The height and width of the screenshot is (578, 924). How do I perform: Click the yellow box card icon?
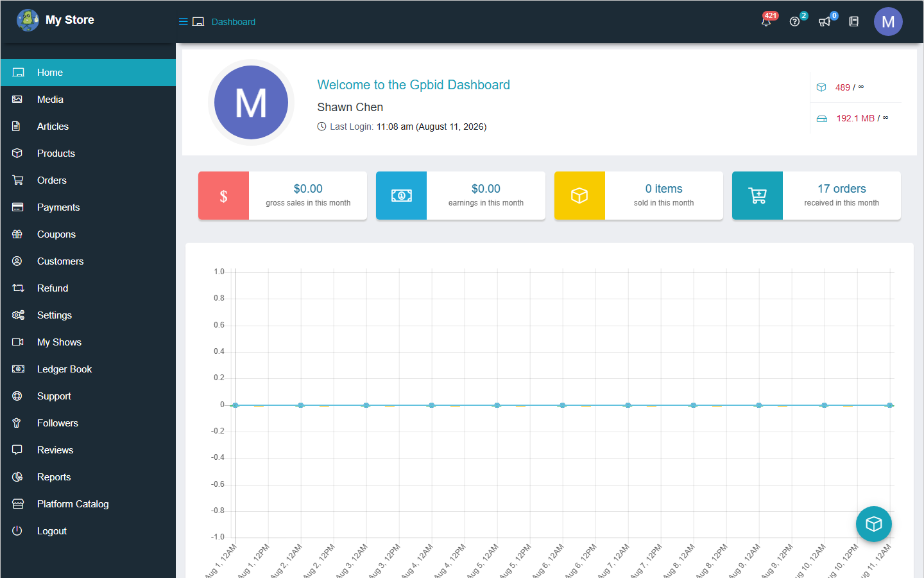pos(579,196)
